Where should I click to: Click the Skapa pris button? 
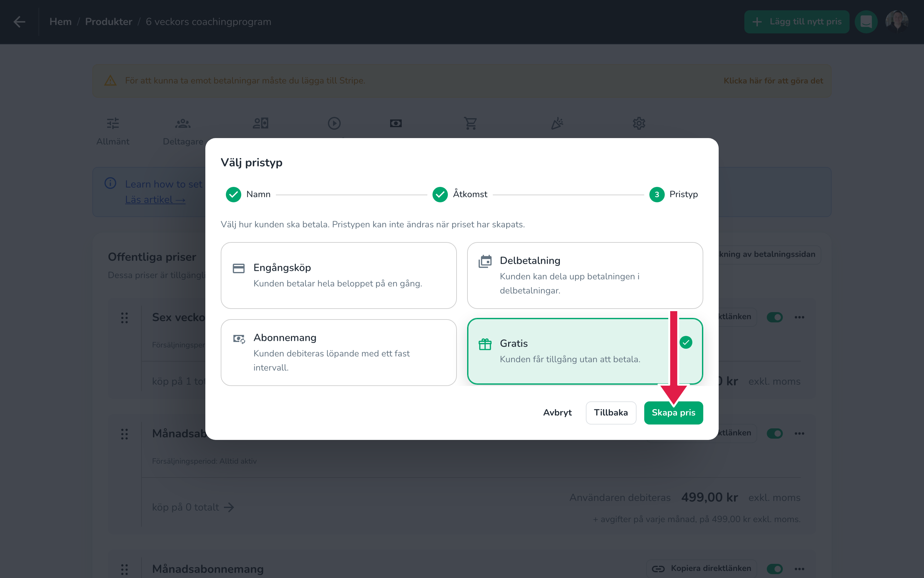[673, 413]
